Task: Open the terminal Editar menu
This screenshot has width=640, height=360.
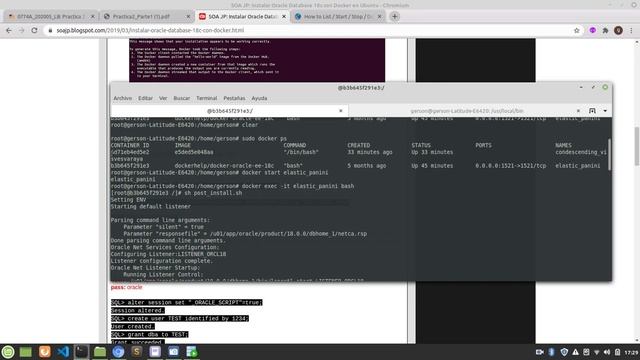Action: (145, 98)
